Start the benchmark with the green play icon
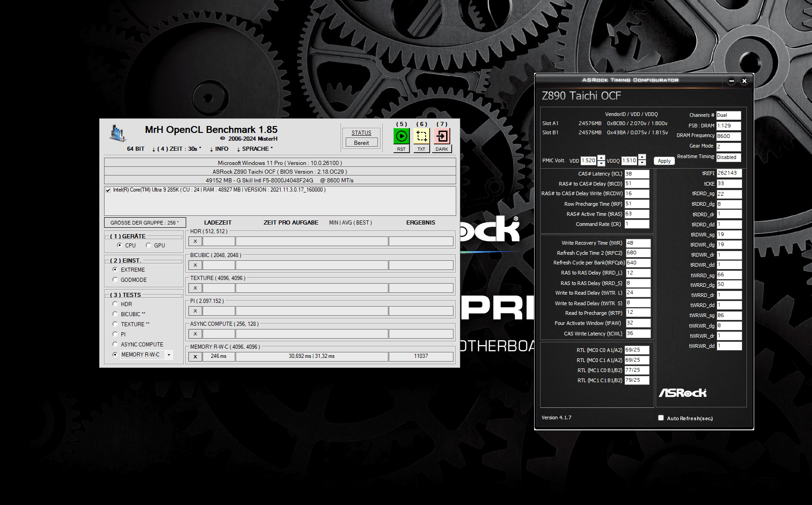812x505 pixels. click(401, 136)
